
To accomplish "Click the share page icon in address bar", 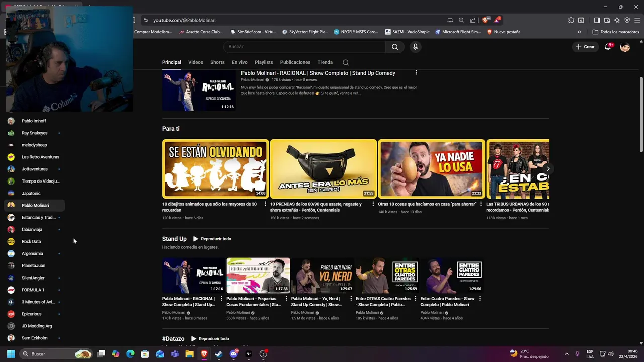I will 473,20.
